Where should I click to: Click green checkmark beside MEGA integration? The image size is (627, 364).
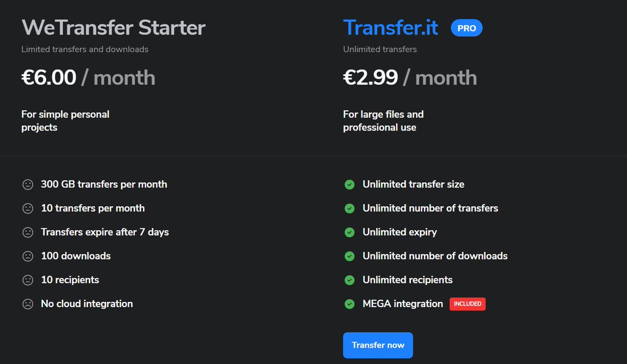(x=350, y=304)
